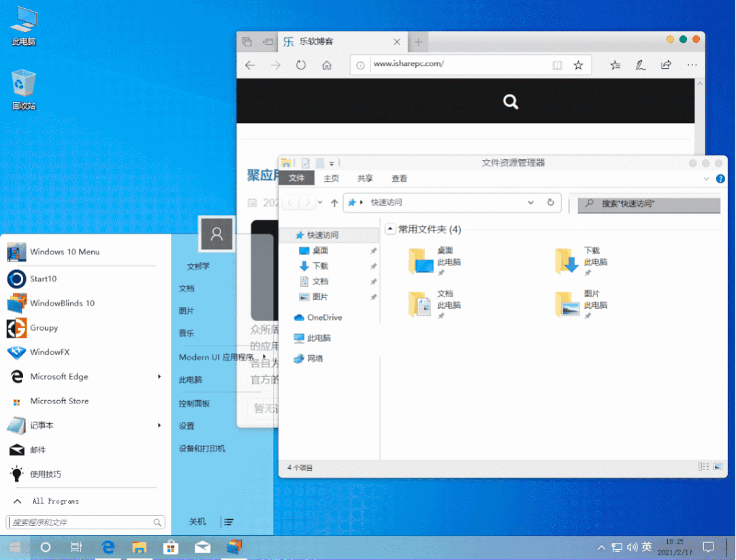Select 网络 in explorer navigation pane
736x560 pixels.
(x=308, y=359)
